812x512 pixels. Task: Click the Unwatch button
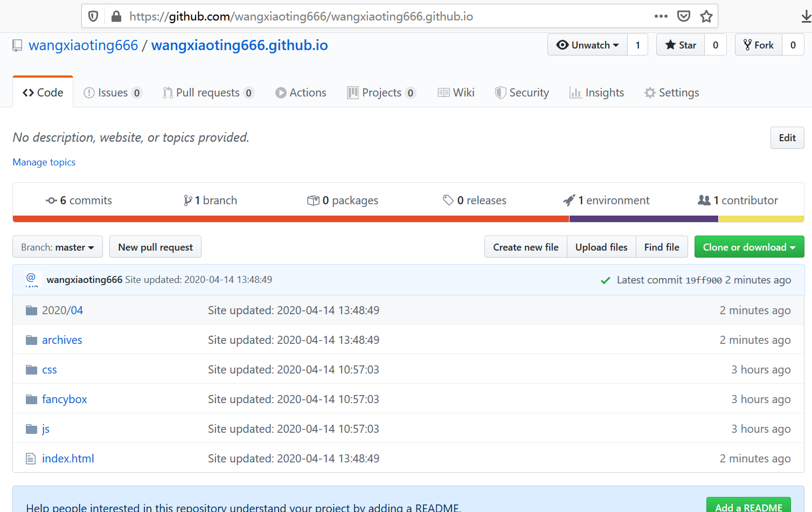587,45
